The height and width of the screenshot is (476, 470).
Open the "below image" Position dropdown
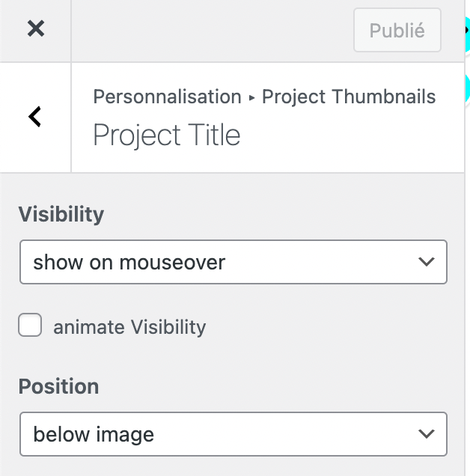(233, 434)
